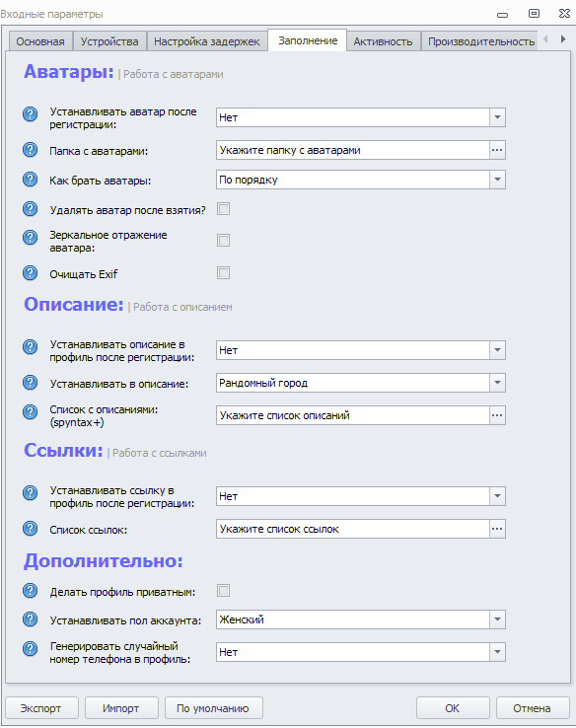Click the По умолчанию button
The width and height of the screenshot is (576, 728).
[x=213, y=708]
